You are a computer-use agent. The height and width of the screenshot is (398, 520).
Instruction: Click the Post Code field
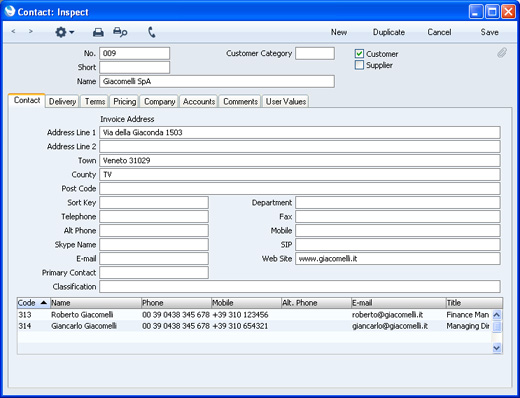pos(300,188)
